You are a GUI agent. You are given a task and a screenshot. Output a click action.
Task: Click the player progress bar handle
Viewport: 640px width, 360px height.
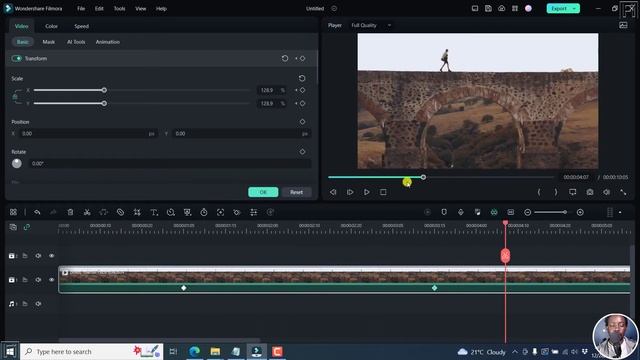(x=423, y=177)
